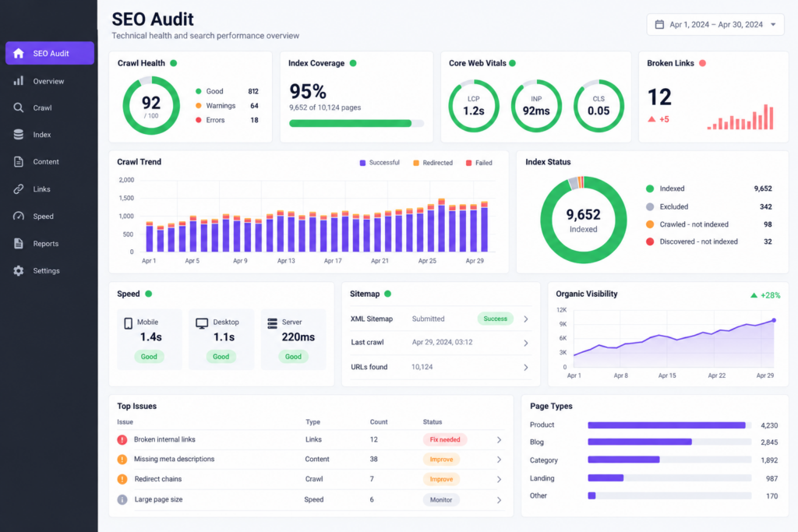Screen dimensions: 798x532
Task: Go to the Crawl sidebar section
Action: pyautogui.click(x=50, y=107)
